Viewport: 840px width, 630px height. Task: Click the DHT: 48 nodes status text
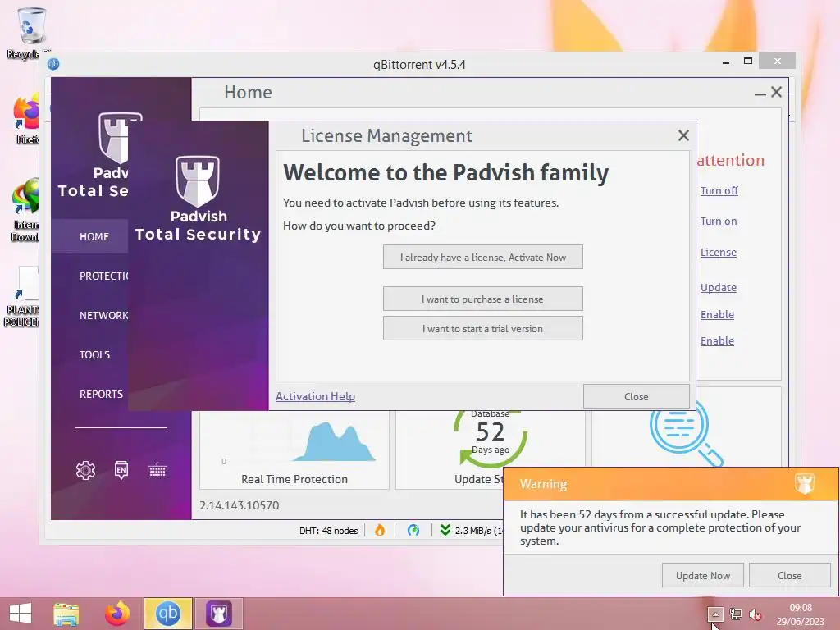[x=328, y=531]
